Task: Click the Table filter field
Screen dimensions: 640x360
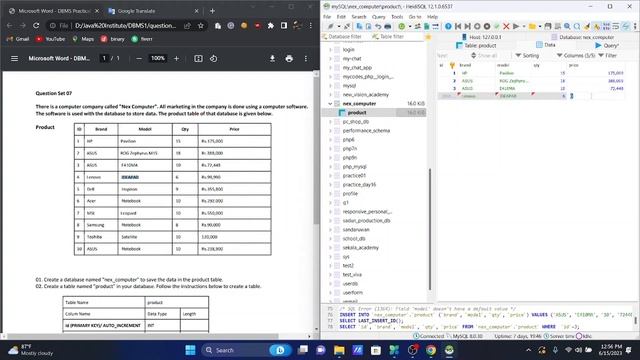Action: tap(392, 36)
